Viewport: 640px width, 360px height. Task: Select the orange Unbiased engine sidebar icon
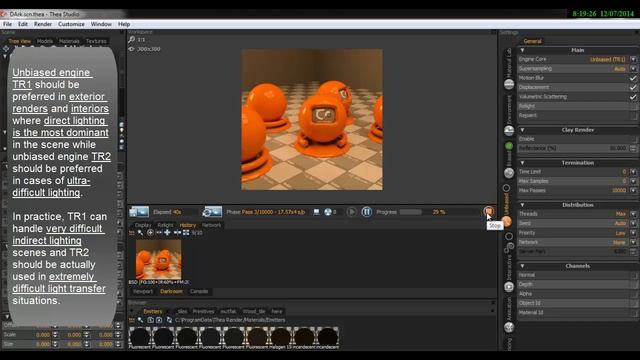coord(507,222)
